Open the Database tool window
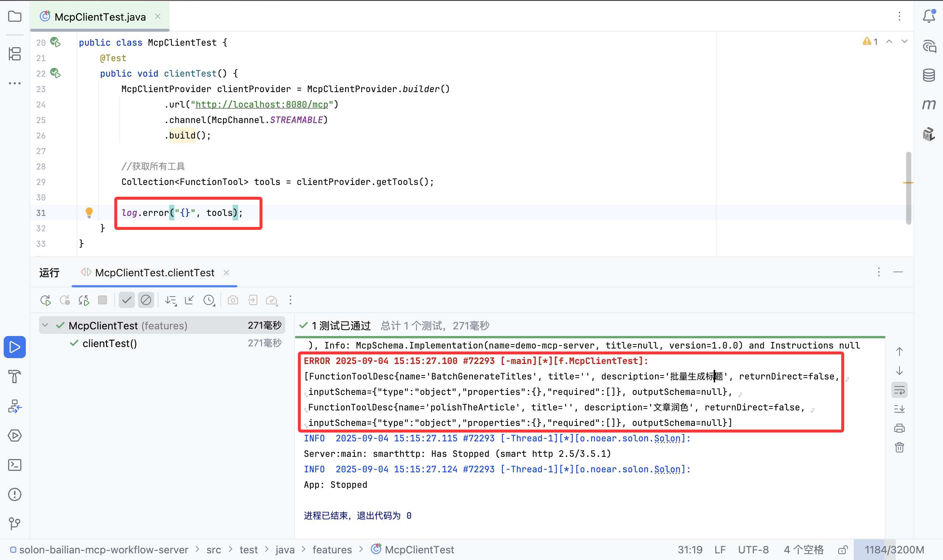The height and width of the screenshot is (560, 943). (x=929, y=75)
